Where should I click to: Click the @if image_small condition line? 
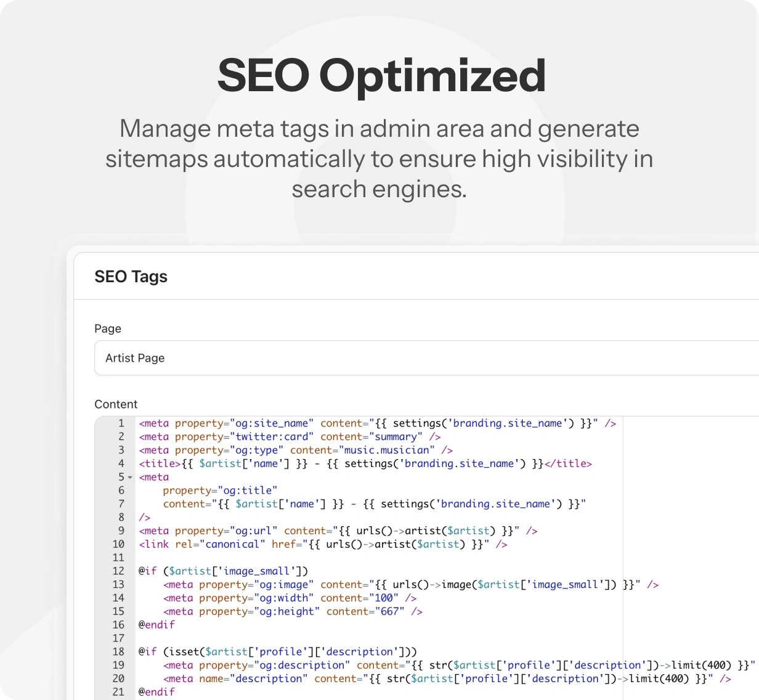pos(222,571)
